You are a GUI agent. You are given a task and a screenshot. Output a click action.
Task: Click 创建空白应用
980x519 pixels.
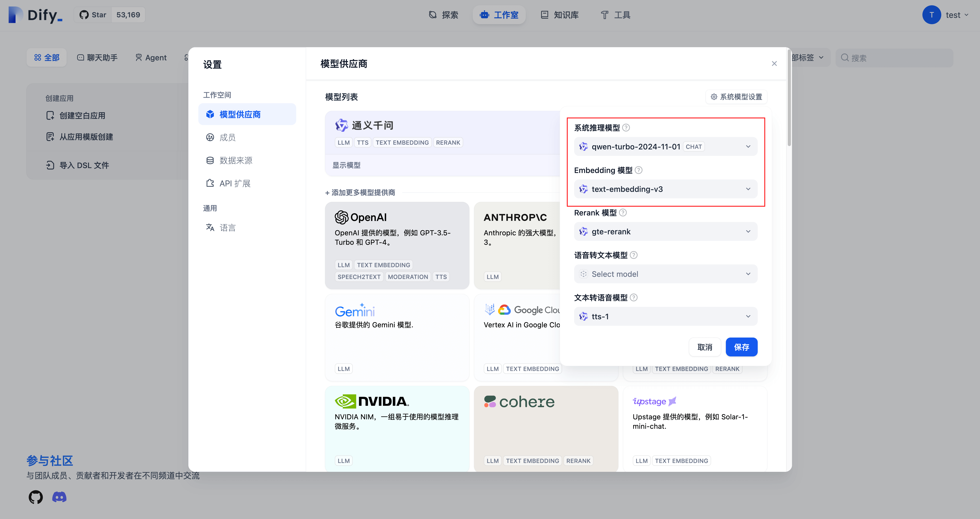click(75, 115)
